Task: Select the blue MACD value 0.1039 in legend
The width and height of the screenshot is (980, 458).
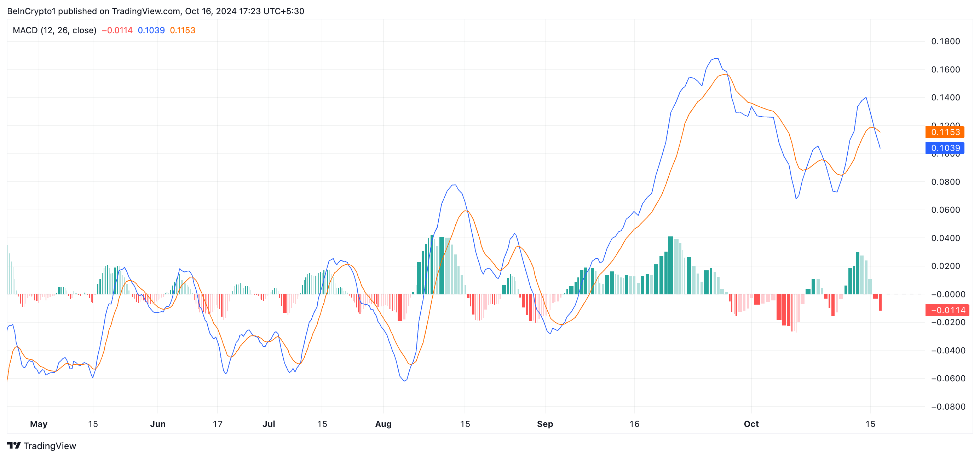Action: point(151,30)
